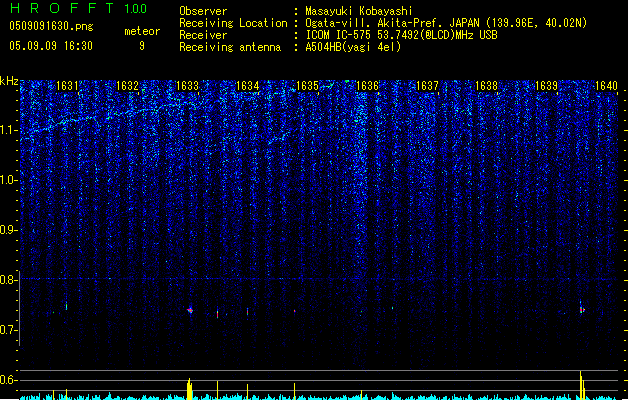
Task: Click the Receiving antenna label
Action: tap(230, 47)
